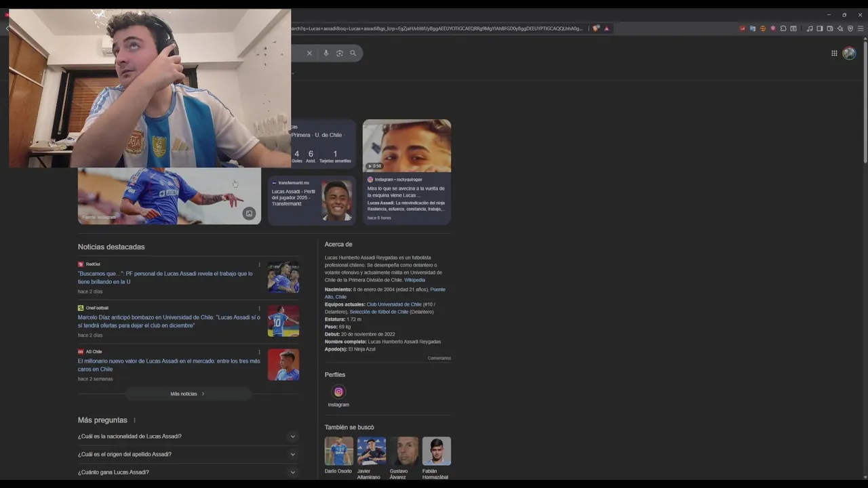This screenshot has height=488, width=868.
Task: Open image viewer icon on player photo
Action: click(x=249, y=213)
